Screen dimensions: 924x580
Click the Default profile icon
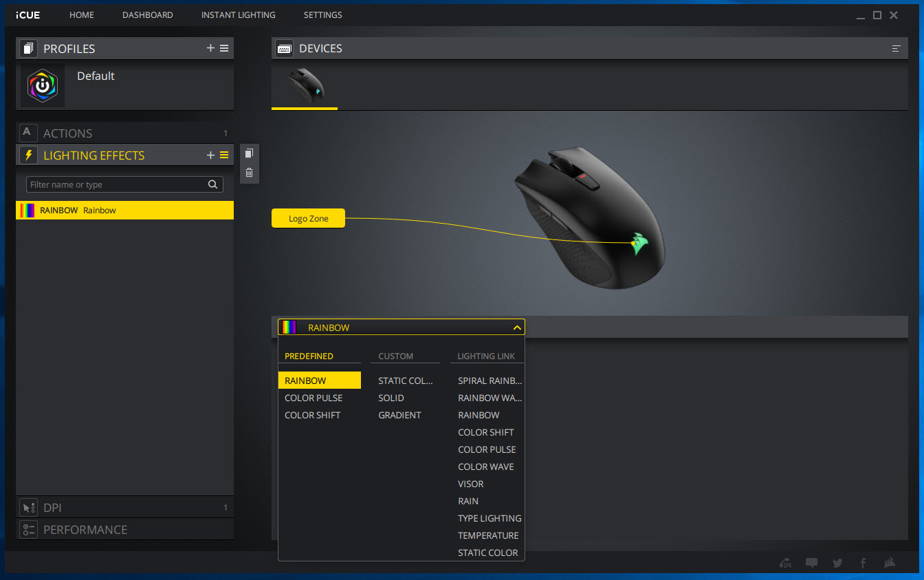(43, 86)
